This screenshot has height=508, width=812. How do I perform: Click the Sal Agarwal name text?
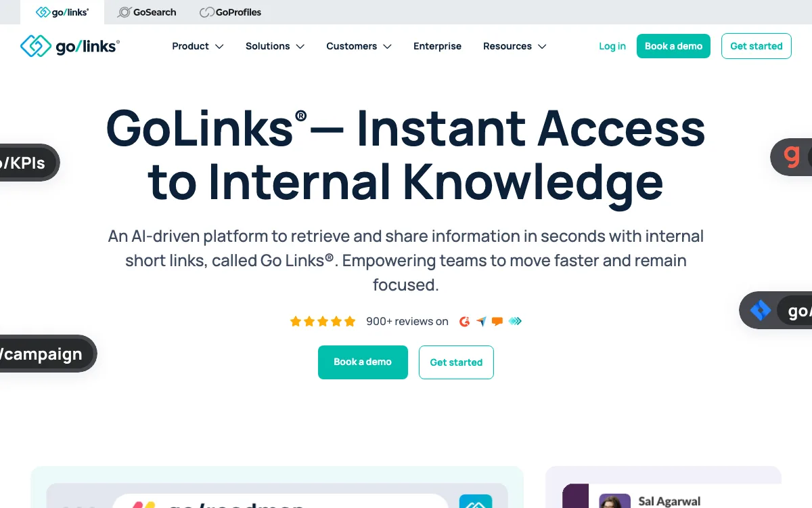coord(669,502)
